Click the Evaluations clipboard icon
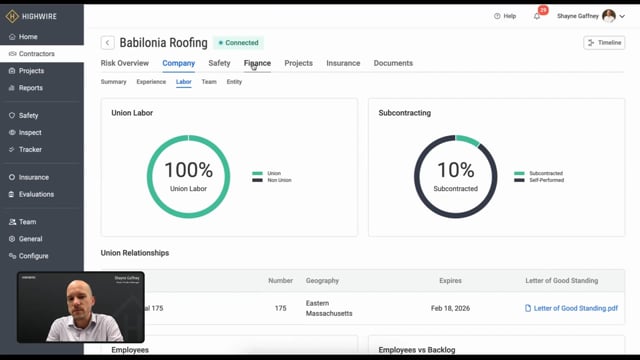 (x=12, y=194)
